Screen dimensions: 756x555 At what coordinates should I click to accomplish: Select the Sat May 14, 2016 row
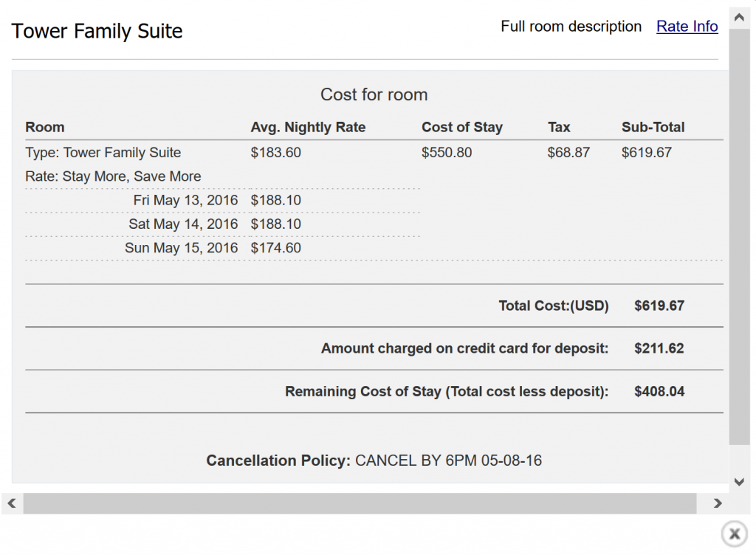(x=183, y=224)
